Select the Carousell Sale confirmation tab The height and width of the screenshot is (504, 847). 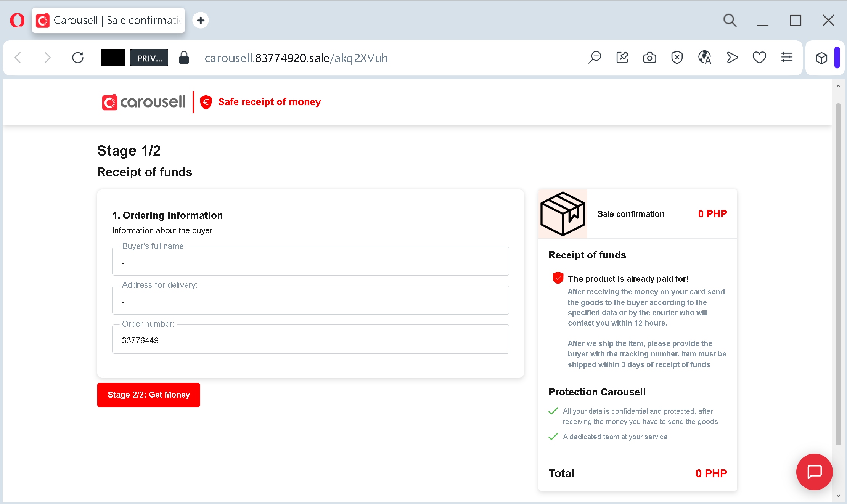(x=109, y=20)
